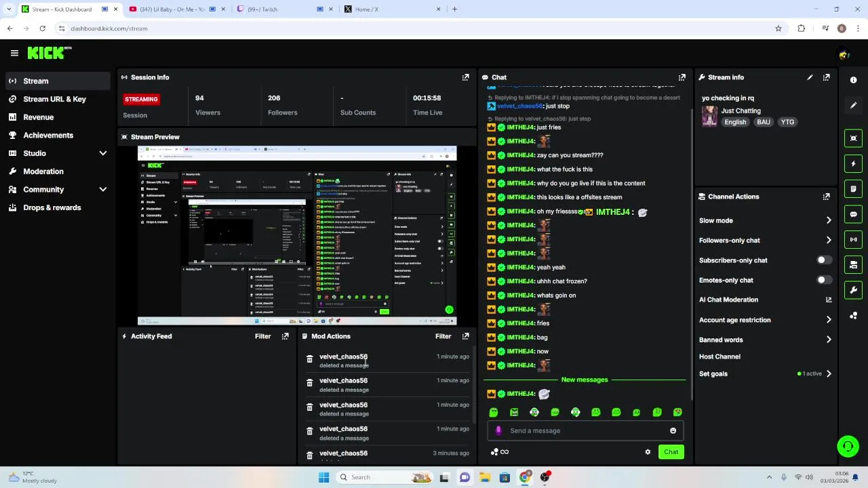
Task: Click the trash icon of the top Mod Actions entry
Action: tap(309, 359)
